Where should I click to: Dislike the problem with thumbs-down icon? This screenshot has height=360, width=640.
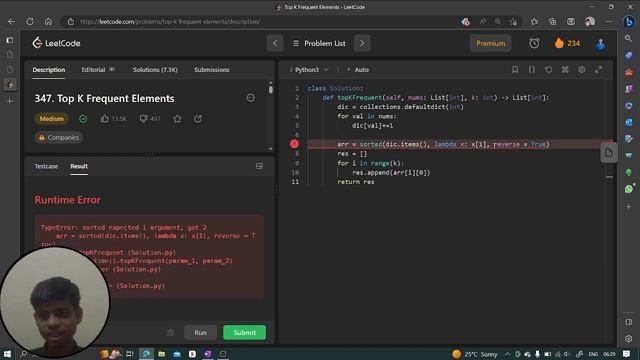(x=143, y=119)
